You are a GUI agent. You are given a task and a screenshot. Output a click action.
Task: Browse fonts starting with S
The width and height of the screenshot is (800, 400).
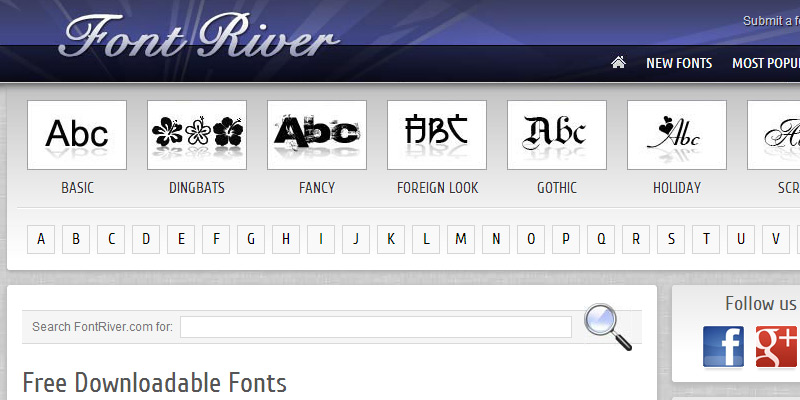tap(671, 239)
